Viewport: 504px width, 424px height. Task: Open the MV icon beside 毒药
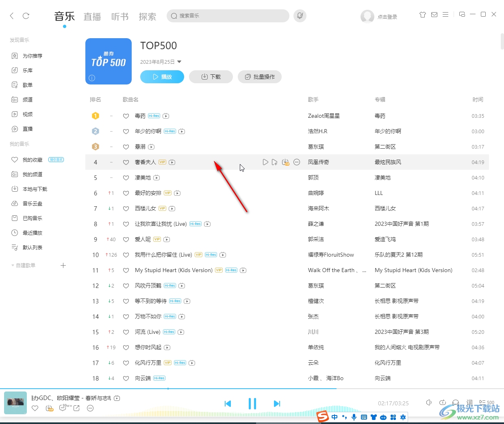(x=166, y=116)
